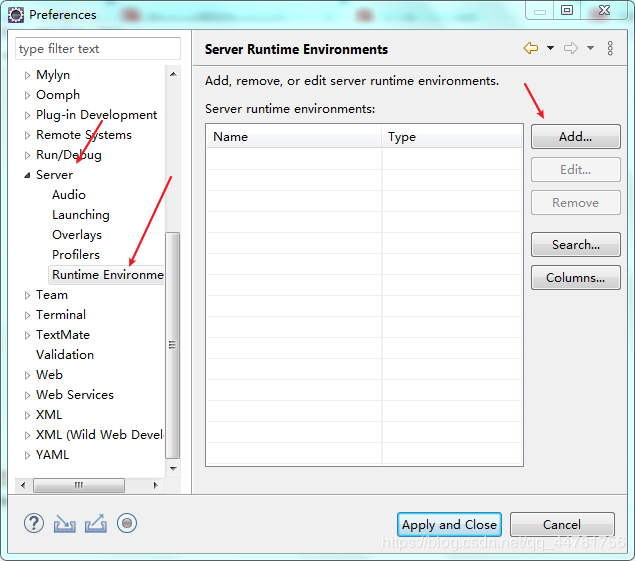This screenshot has height=561, width=635.
Task: Expand the Run/Debug tree node
Action: click(x=27, y=155)
